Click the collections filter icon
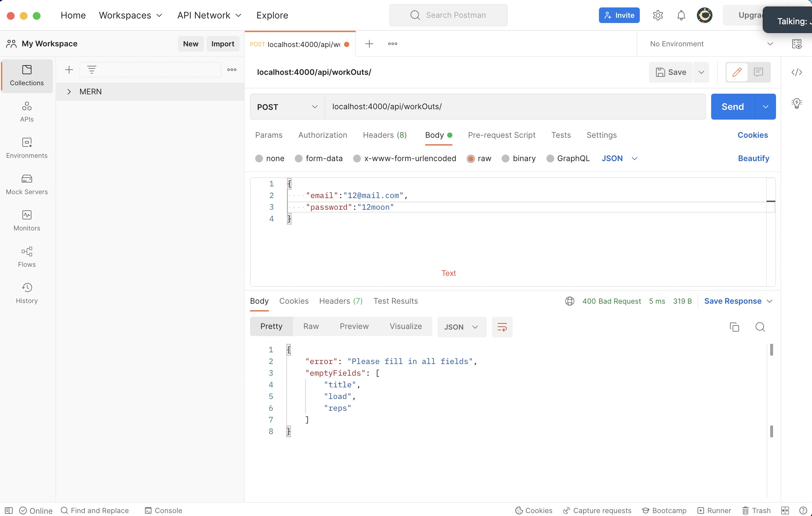This screenshot has width=812, height=516. [x=92, y=70]
